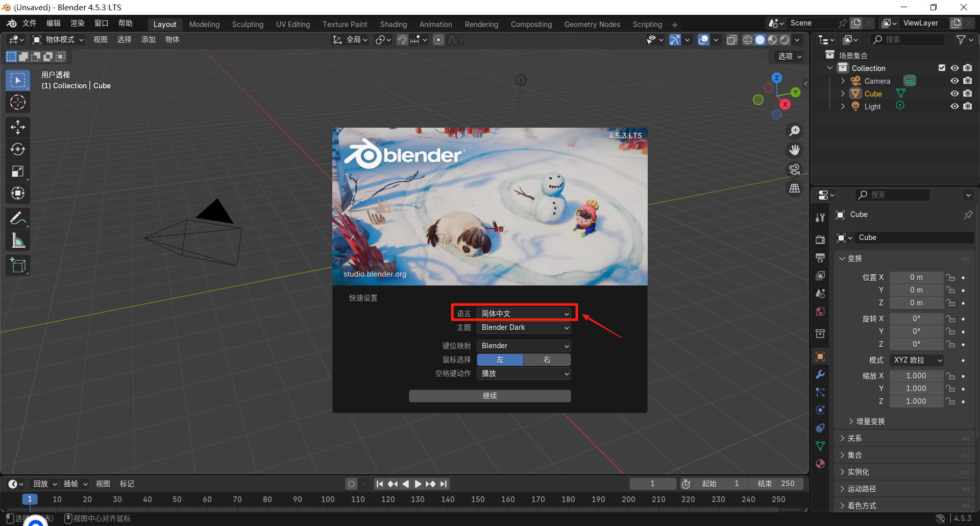Open the 语言 language dropdown
The height and width of the screenshot is (526, 980).
(523, 313)
